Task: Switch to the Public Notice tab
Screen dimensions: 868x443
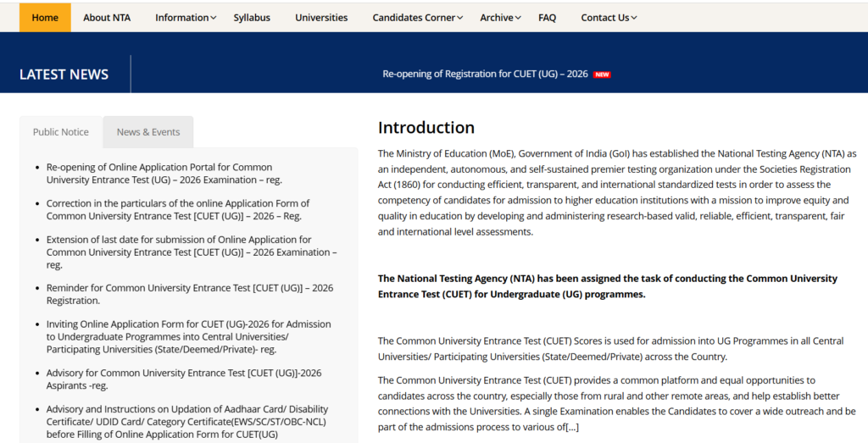Action: pos(61,132)
